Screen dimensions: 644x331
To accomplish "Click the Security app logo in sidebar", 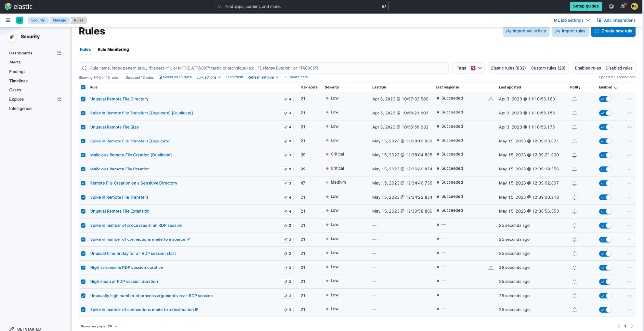I will tap(12, 37).
